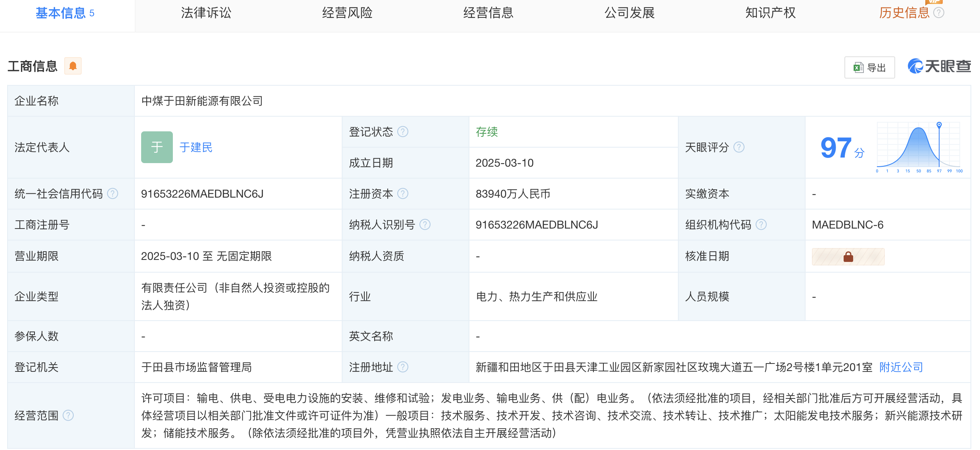Image resolution: width=980 pixels, height=450 pixels.
Task: Click help icon next to 纳税人识别号
Action: [x=425, y=225]
